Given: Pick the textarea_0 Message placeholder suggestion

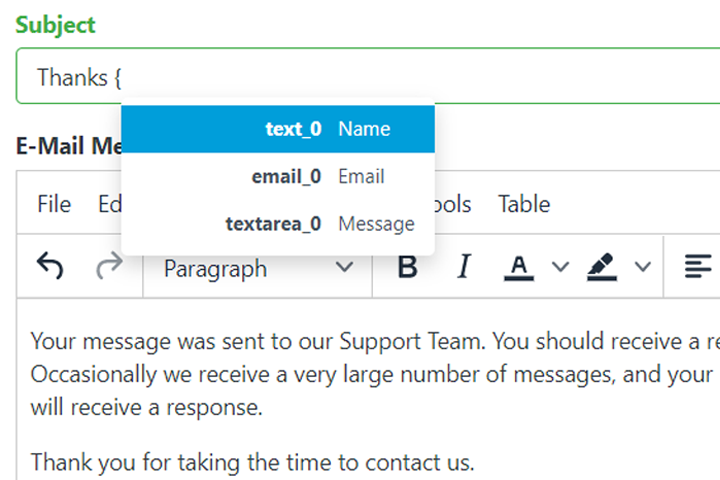Looking at the screenshot, I should 278,224.
